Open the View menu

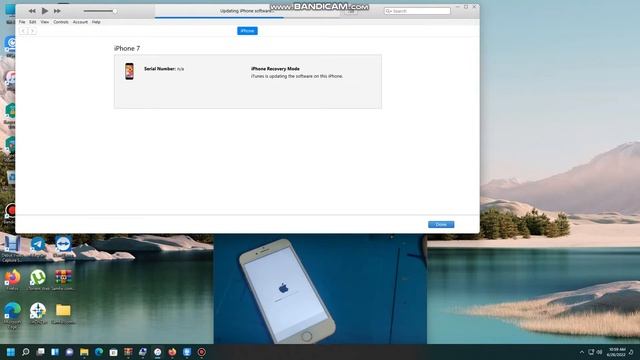[44, 22]
